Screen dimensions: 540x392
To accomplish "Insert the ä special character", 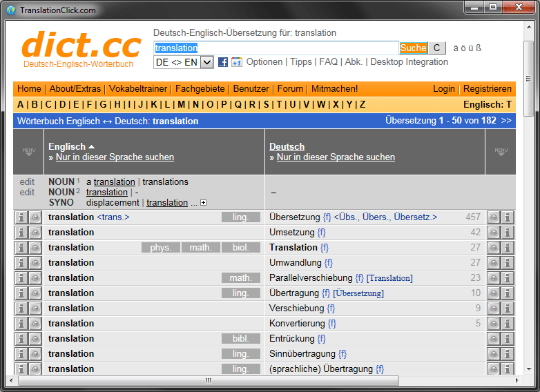I will (456, 48).
